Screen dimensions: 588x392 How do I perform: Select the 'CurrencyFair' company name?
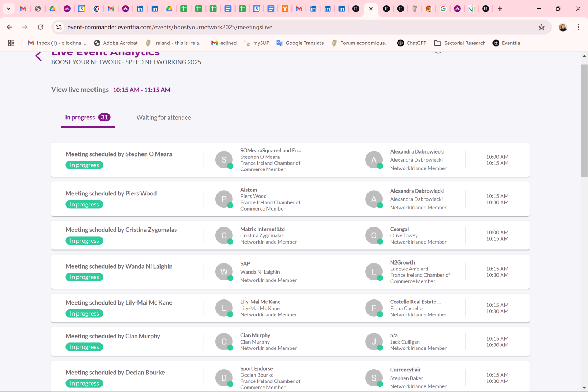405,370
